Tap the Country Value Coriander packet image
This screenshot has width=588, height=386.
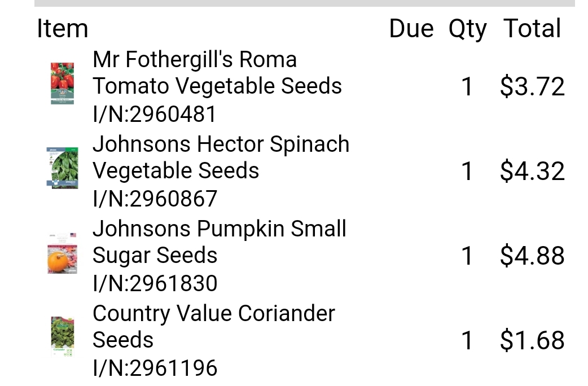[62, 337]
